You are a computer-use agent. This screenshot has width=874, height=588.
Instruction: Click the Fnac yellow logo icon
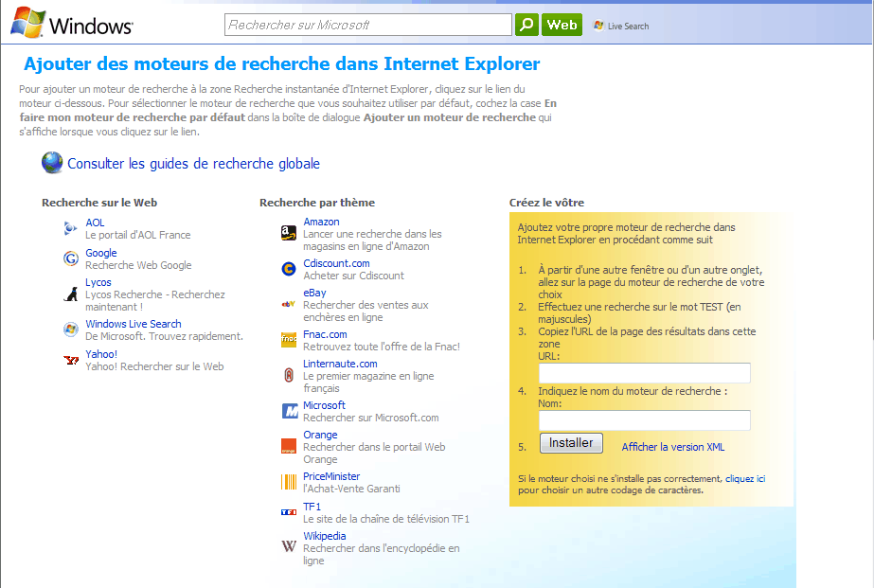(289, 339)
